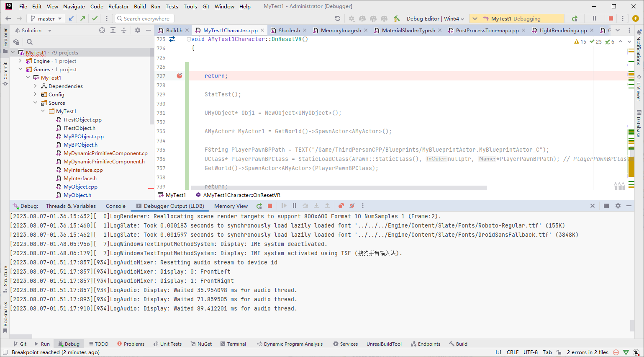
Task: Expand the Engine project node
Action: pos(20,61)
